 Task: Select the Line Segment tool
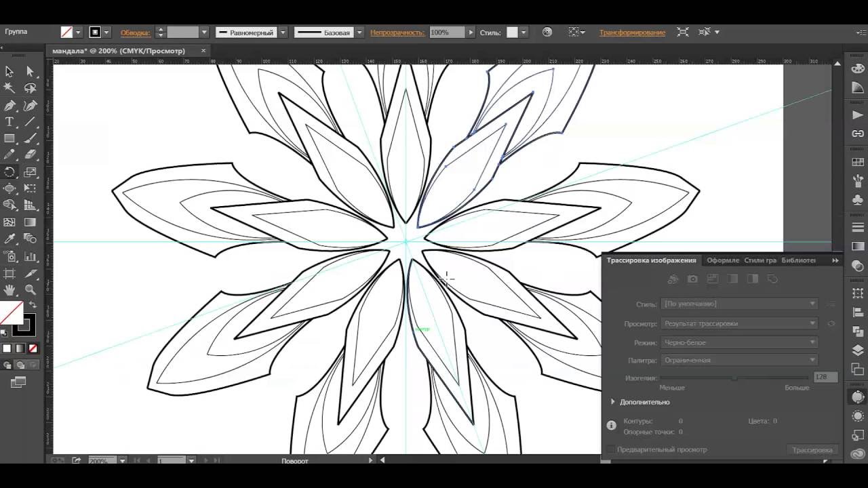click(x=30, y=122)
